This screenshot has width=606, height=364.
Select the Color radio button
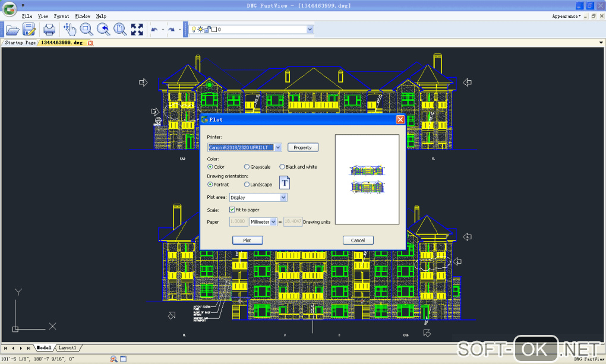[x=210, y=167]
